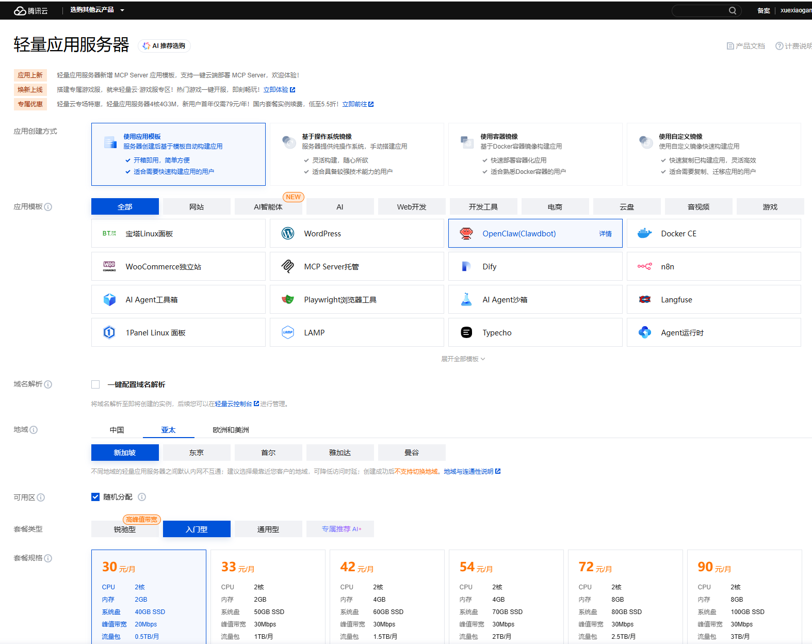Click the Langfuse logo icon
The image size is (812, 644).
point(645,299)
